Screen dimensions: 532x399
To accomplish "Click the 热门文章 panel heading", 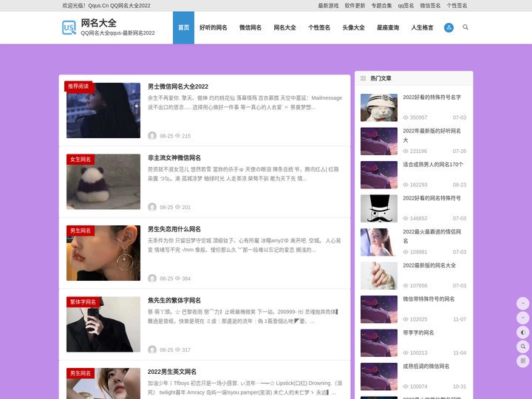I will [x=381, y=78].
